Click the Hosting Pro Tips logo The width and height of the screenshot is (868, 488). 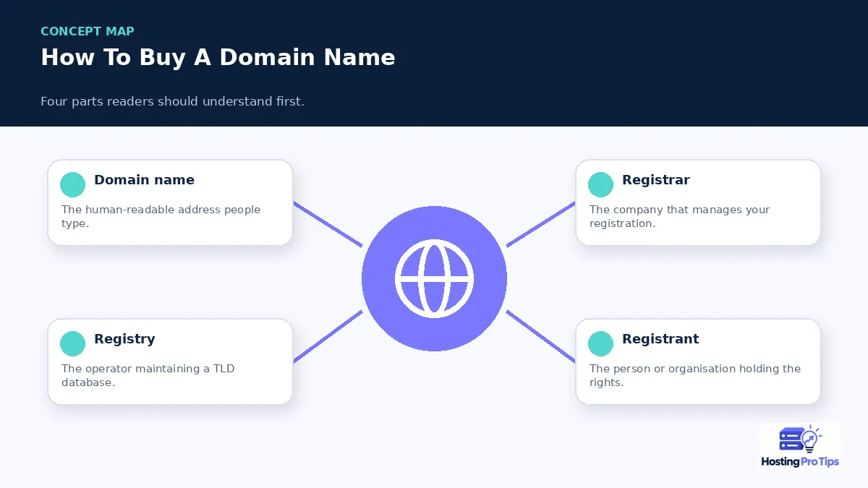pos(800,446)
